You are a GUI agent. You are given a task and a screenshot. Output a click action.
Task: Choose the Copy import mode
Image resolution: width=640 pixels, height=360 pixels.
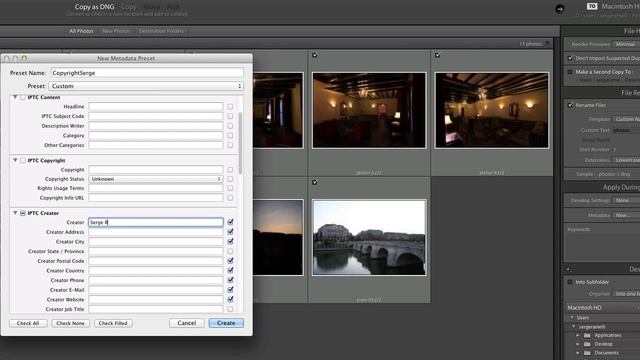tap(129, 7)
